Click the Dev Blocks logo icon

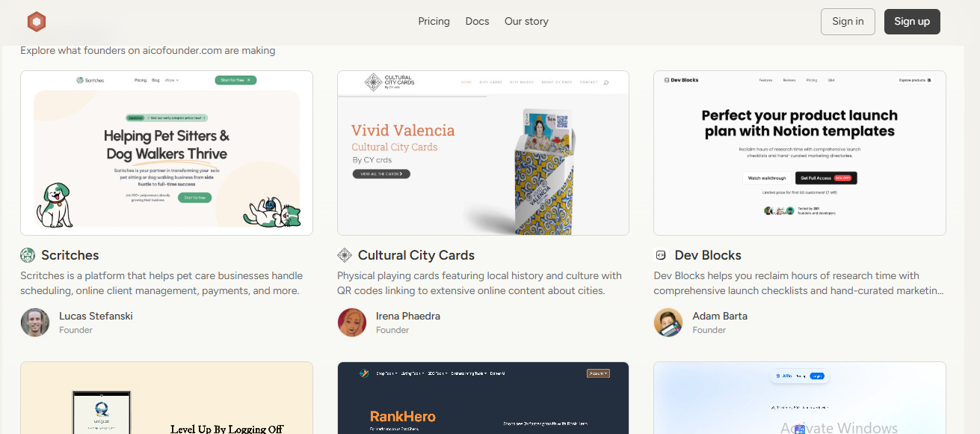point(661,255)
